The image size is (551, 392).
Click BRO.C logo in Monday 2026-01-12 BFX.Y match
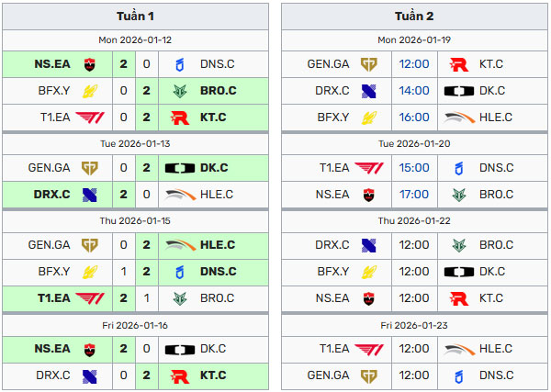click(x=179, y=91)
